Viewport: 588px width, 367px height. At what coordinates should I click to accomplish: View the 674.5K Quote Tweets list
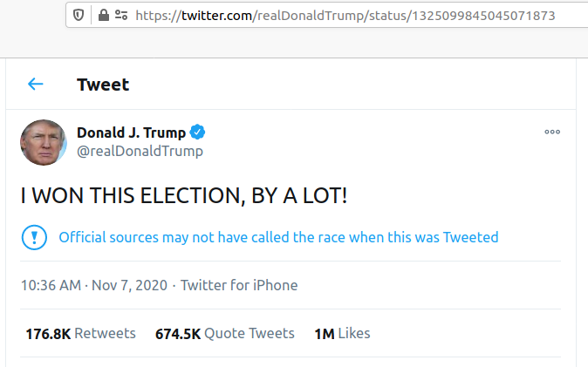tap(225, 334)
